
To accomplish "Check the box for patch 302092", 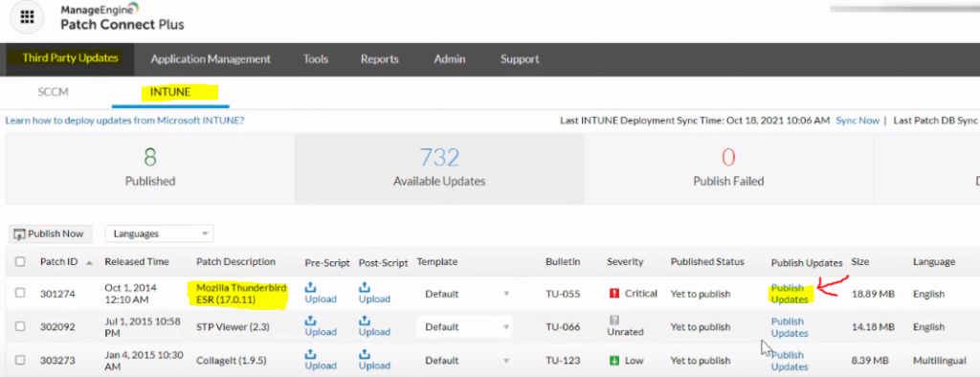I will (20, 325).
